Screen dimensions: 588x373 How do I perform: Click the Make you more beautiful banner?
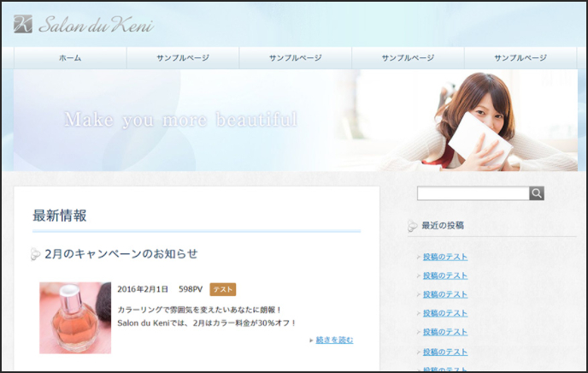[296, 120]
